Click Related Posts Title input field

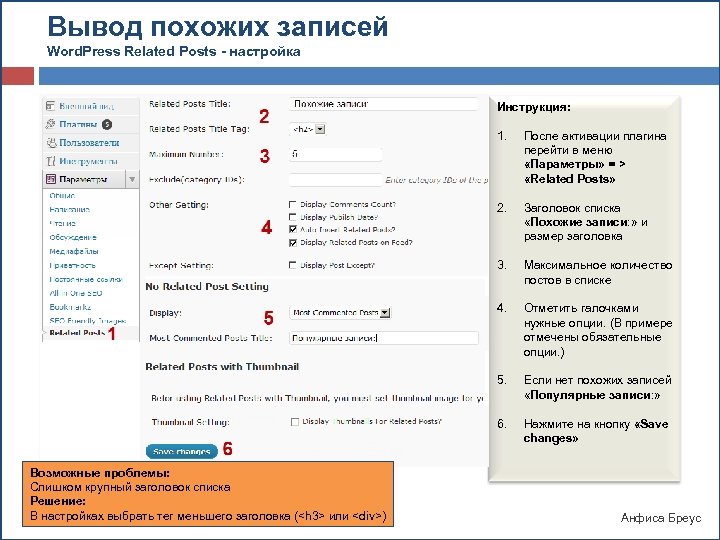coord(384,104)
